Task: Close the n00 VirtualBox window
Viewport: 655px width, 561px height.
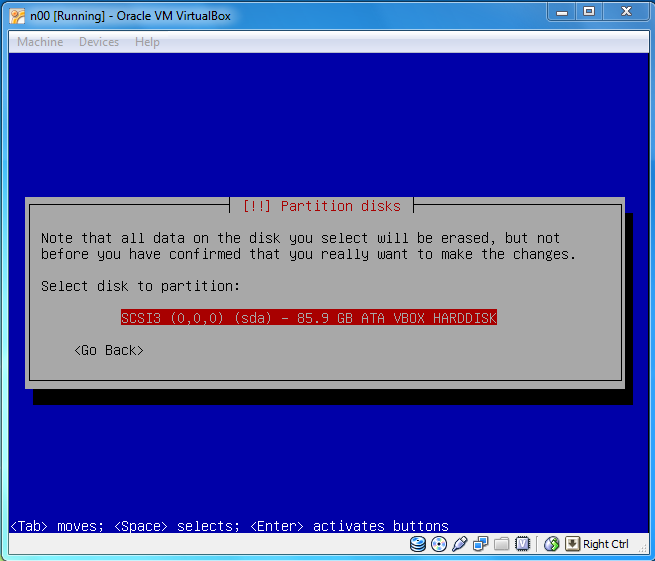Action: tap(626, 12)
